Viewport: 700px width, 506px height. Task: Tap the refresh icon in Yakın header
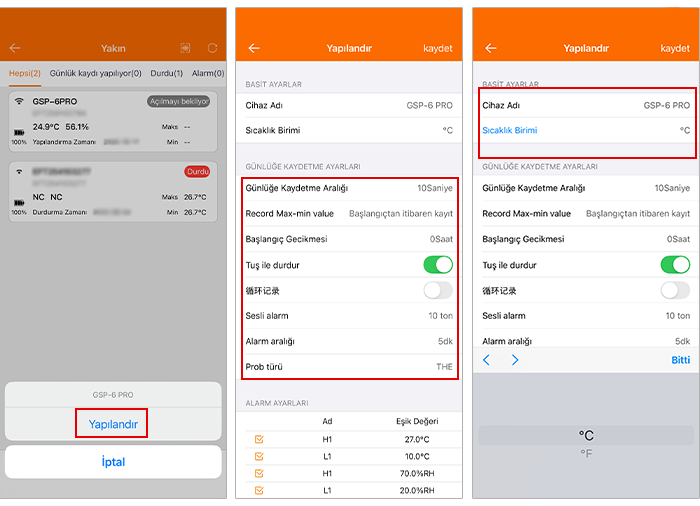click(x=212, y=48)
